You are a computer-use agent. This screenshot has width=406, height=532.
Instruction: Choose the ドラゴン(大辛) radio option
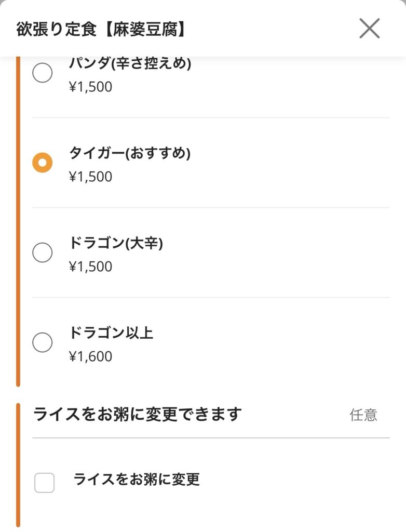[x=43, y=252]
